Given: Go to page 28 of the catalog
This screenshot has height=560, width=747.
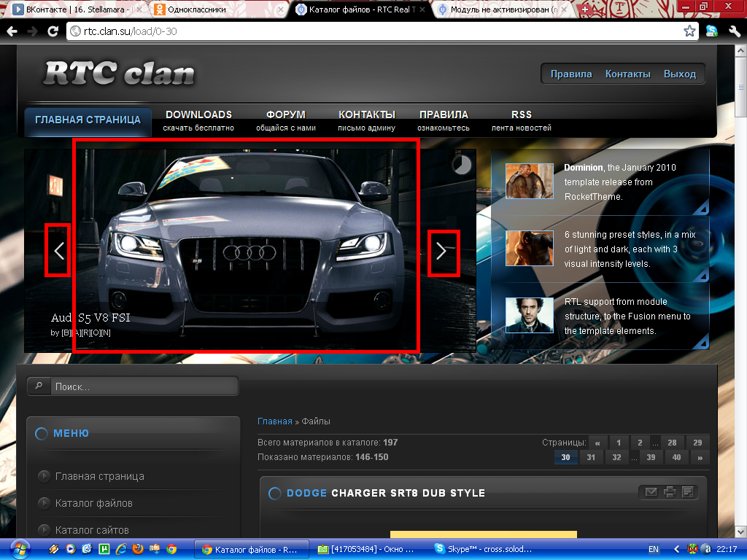Looking at the screenshot, I should coord(672,443).
